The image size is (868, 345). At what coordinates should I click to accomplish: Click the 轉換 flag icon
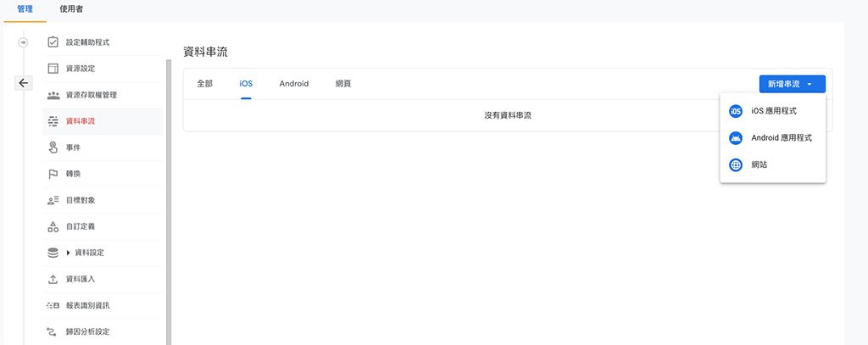(53, 174)
